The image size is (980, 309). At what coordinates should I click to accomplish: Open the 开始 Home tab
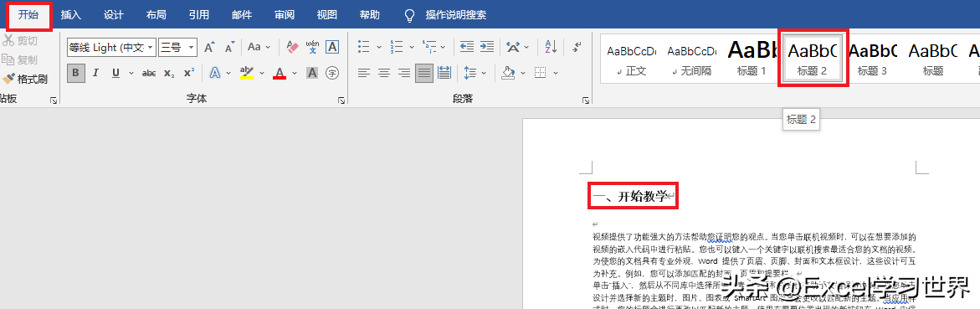(28, 15)
